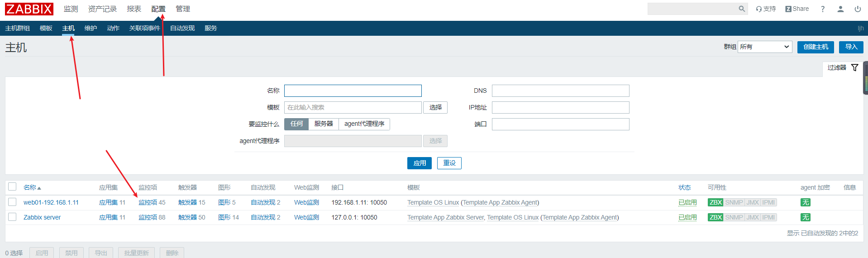The image size is (868, 258).
Task: Open the 配置 top menu
Action: pyautogui.click(x=158, y=9)
